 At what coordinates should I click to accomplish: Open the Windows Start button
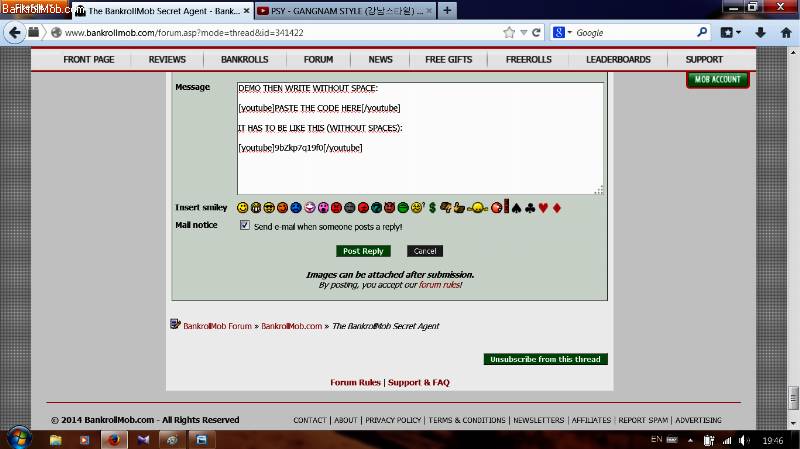pyautogui.click(x=18, y=439)
